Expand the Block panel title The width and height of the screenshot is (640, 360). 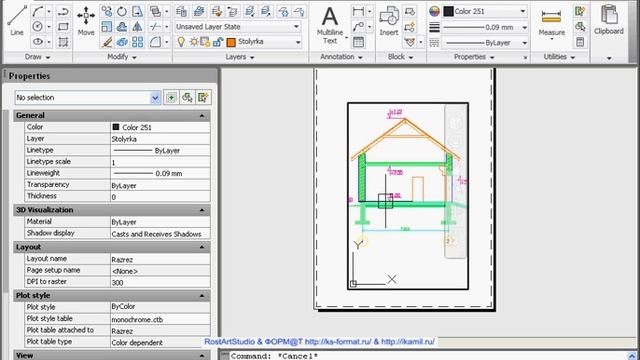(400, 57)
